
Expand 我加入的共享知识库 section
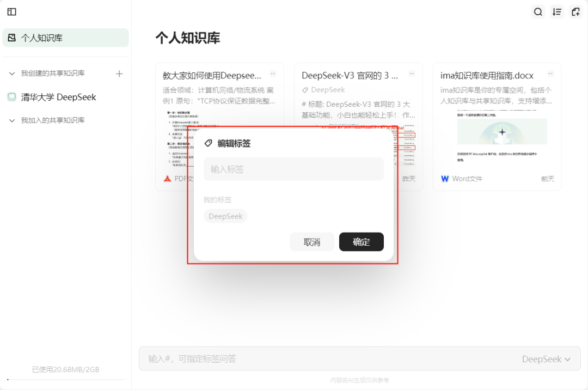(12, 120)
